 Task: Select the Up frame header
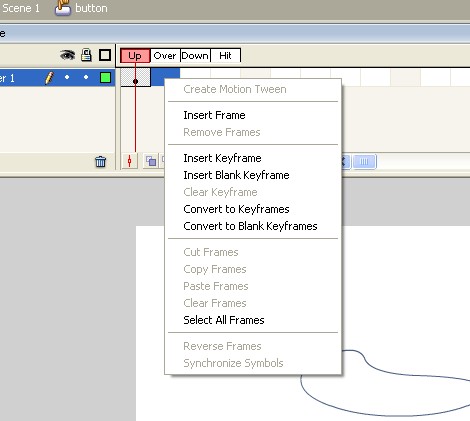[x=135, y=56]
